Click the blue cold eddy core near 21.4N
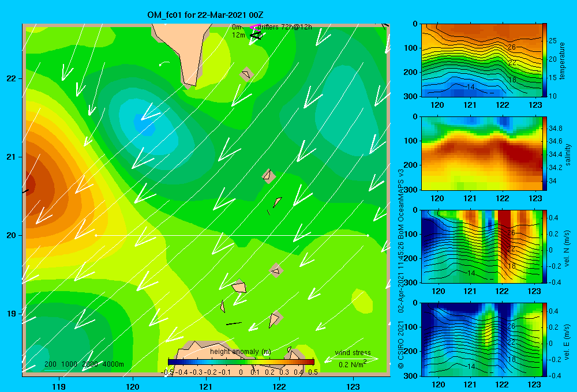The width and height of the screenshot is (577, 392). pos(144,125)
